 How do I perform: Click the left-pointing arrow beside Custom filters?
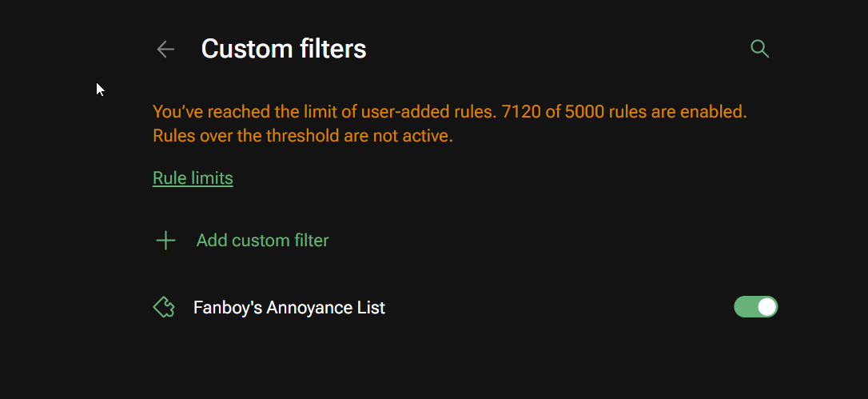point(165,50)
